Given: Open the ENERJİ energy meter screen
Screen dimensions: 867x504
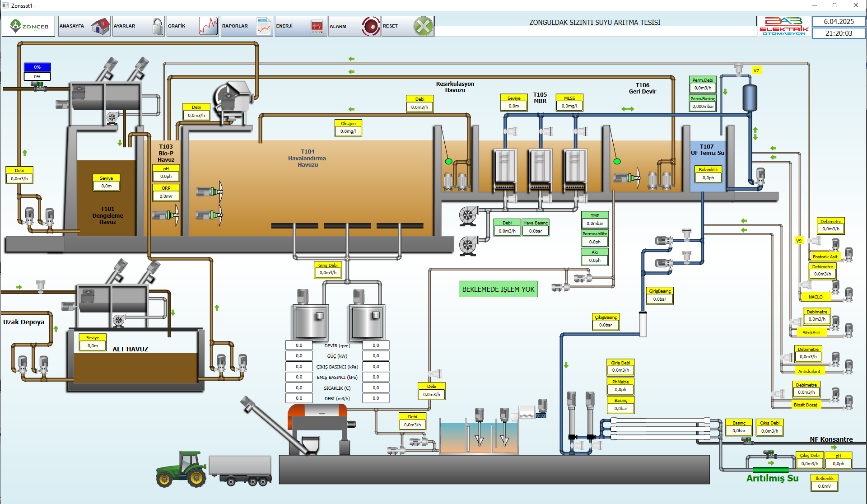Looking at the screenshot, I should click(x=301, y=26).
